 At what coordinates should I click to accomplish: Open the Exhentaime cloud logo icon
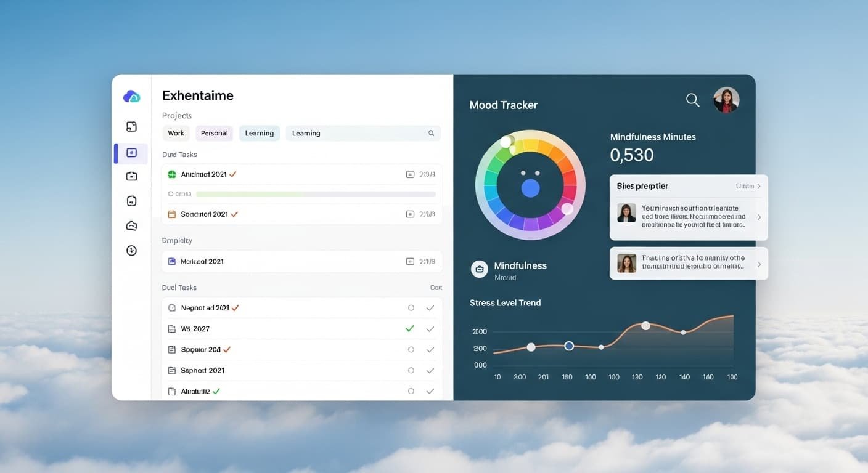pyautogui.click(x=131, y=96)
